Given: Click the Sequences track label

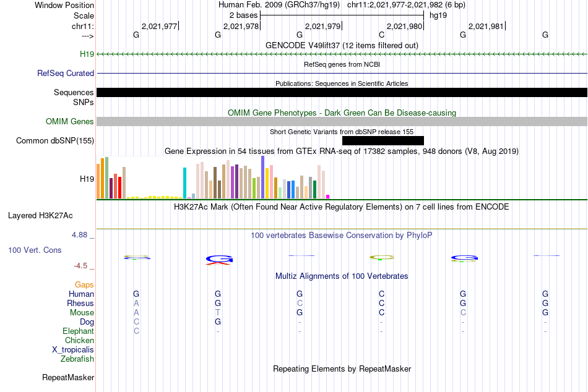Looking at the screenshot, I should tap(74, 92).
